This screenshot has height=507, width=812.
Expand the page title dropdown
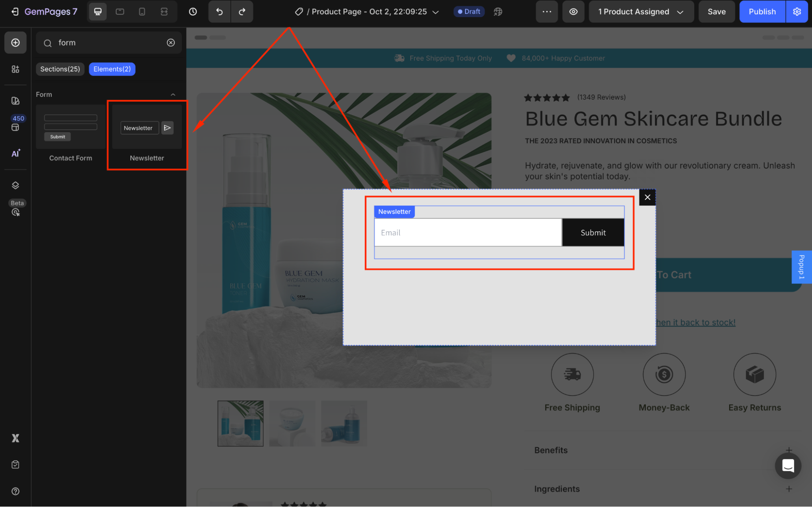pyautogui.click(x=435, y=12)
